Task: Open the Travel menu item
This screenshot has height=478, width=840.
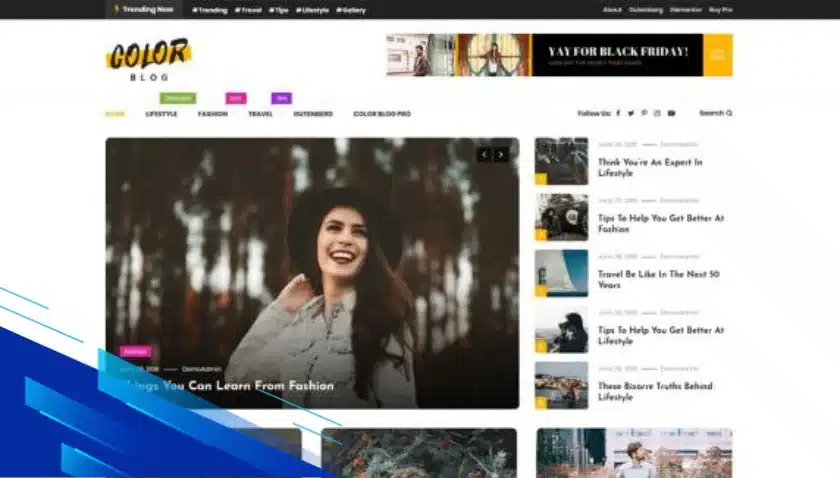Action: [260, 114]
